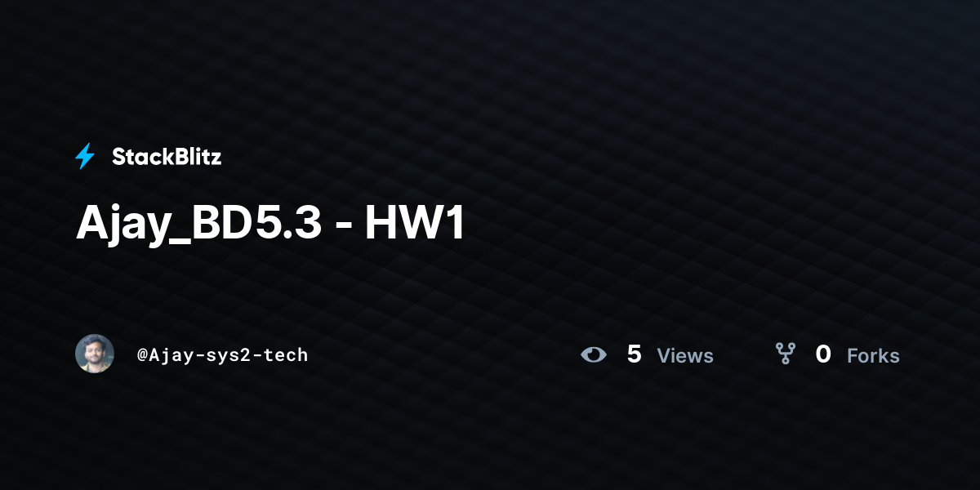Visit the @Ajay-sys2-tech username link
980x490 pixels.
[223, 355]
